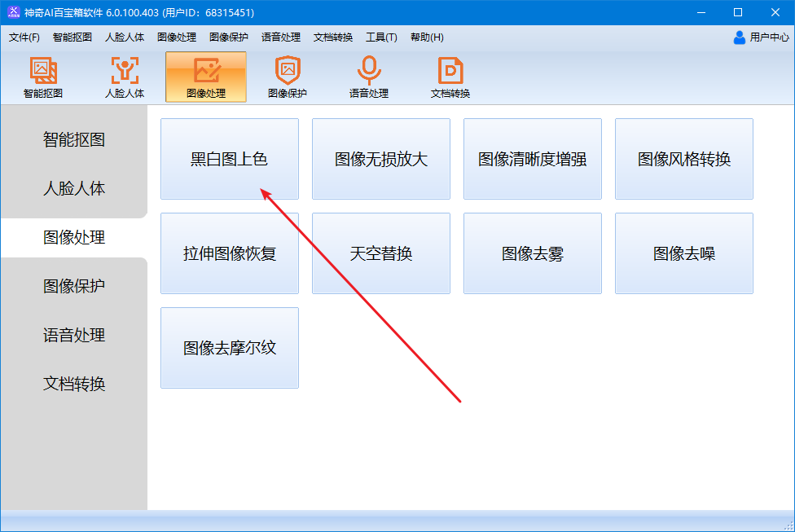
Task: Switch to 人脸人体 sidebar tab
Action: point(74,188)
